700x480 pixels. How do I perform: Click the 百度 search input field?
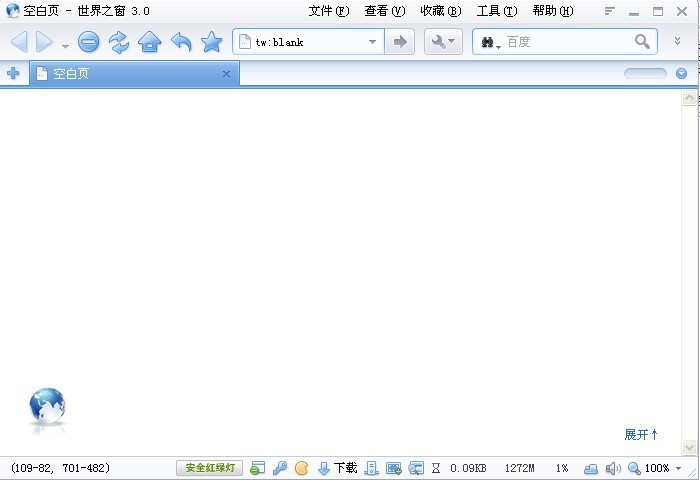567,42
